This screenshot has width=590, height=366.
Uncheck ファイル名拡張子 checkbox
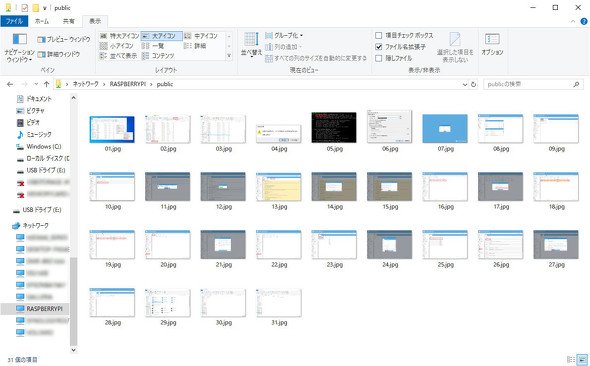tap(379, 47)
